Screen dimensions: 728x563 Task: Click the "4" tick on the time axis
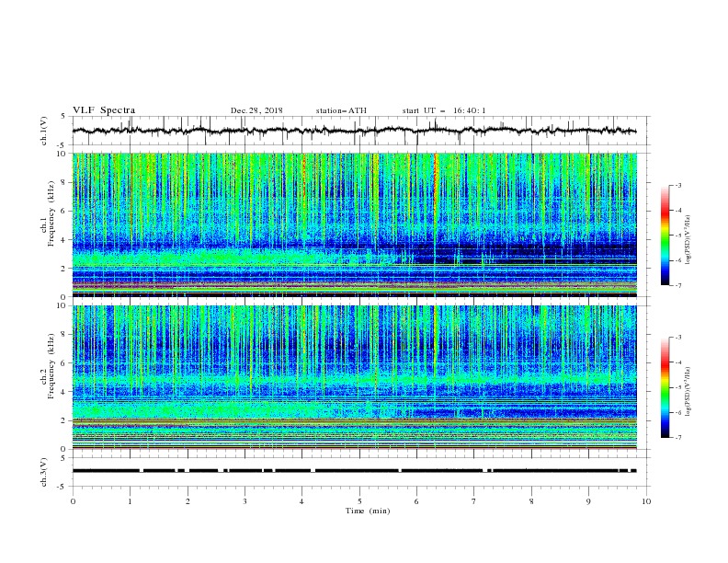point(301,501)
